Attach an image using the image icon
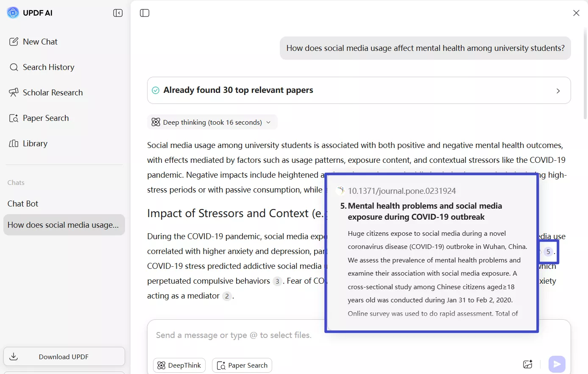The image size is (588, 374). click(527, 364)
